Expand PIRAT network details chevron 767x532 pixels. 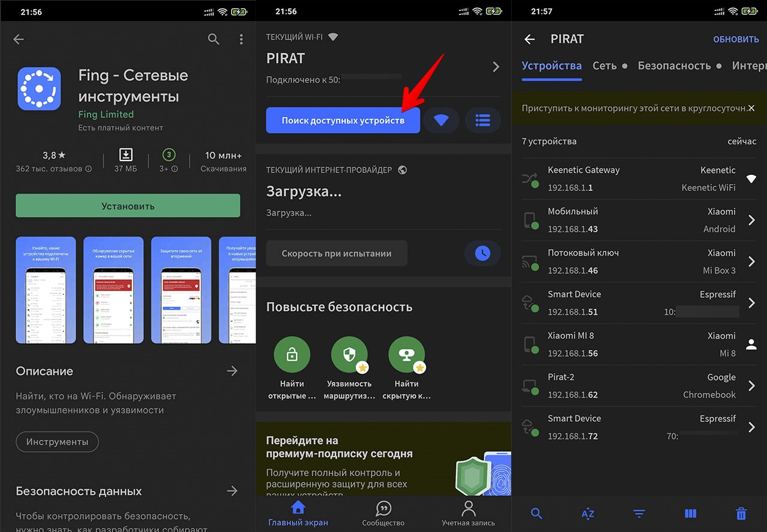tap(496, 67)
